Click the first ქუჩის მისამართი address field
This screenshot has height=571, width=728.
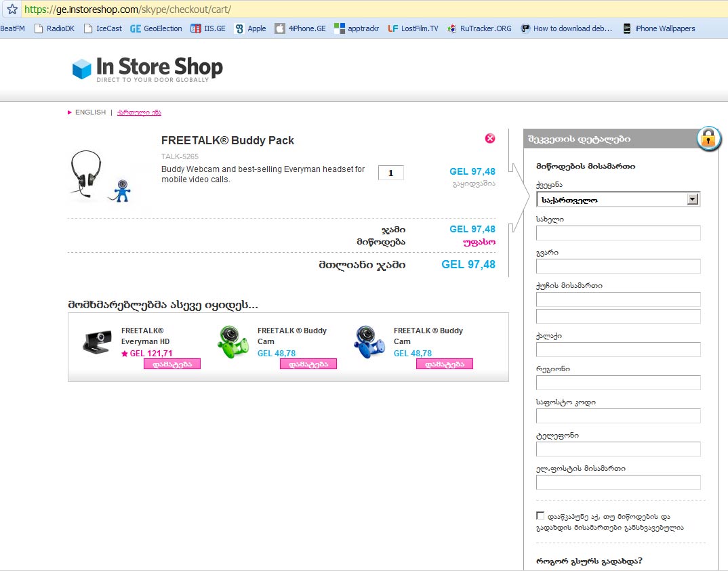click(618, 299)
